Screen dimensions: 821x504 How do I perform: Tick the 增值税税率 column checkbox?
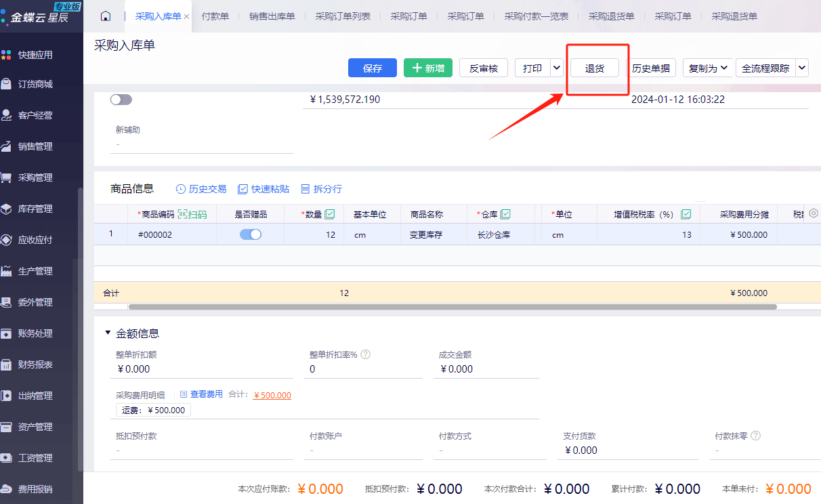686,214
